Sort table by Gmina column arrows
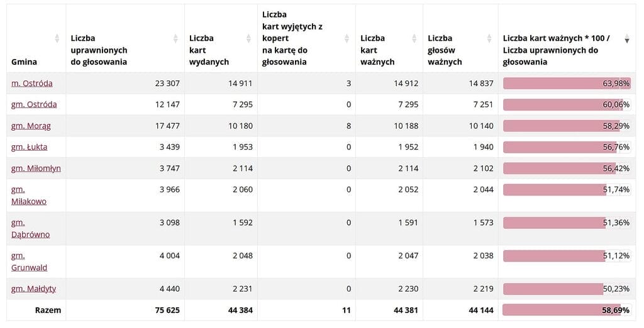Viewport: 644px width, 328px height. pos(57,38)
